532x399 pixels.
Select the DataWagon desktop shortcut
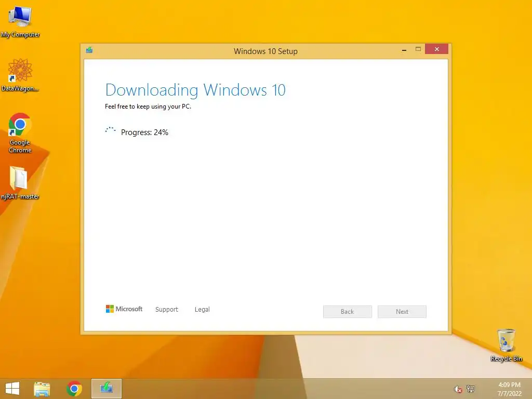[x=20, y=75]
